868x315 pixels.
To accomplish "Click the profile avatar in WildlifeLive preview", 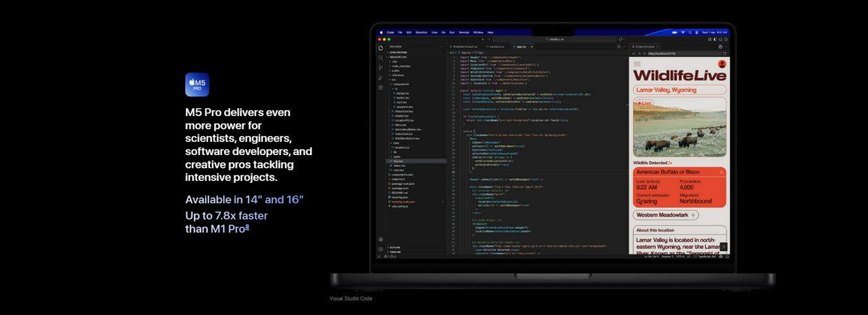I will (x=722, y=64).
